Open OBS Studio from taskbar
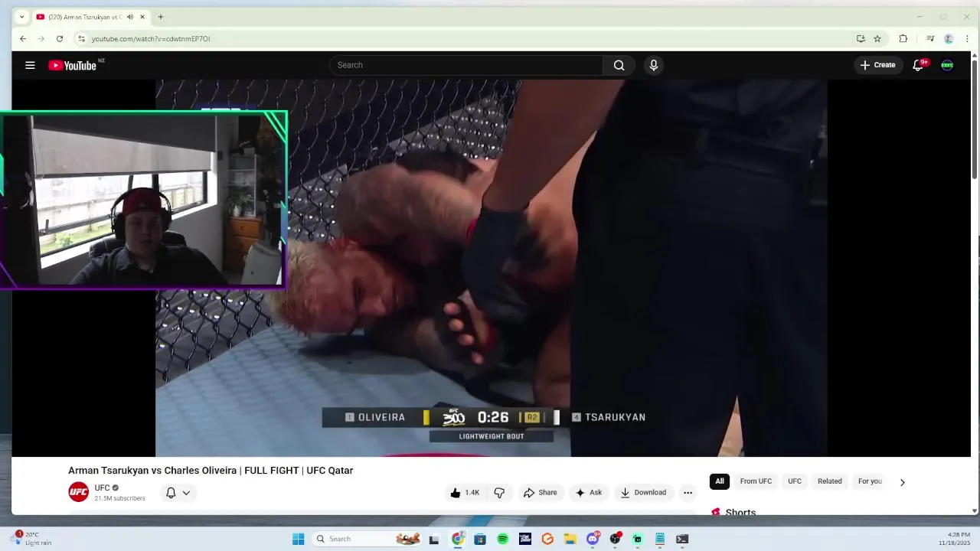 click(615, 539)
